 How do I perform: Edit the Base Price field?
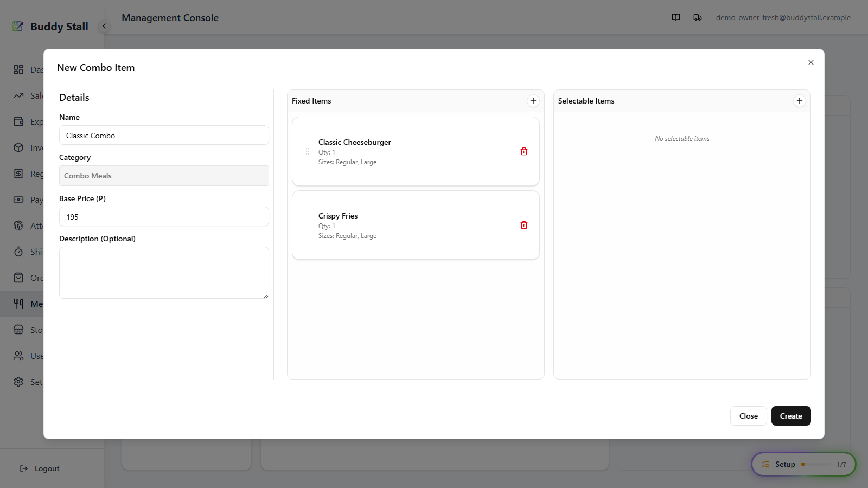point(164,216)
